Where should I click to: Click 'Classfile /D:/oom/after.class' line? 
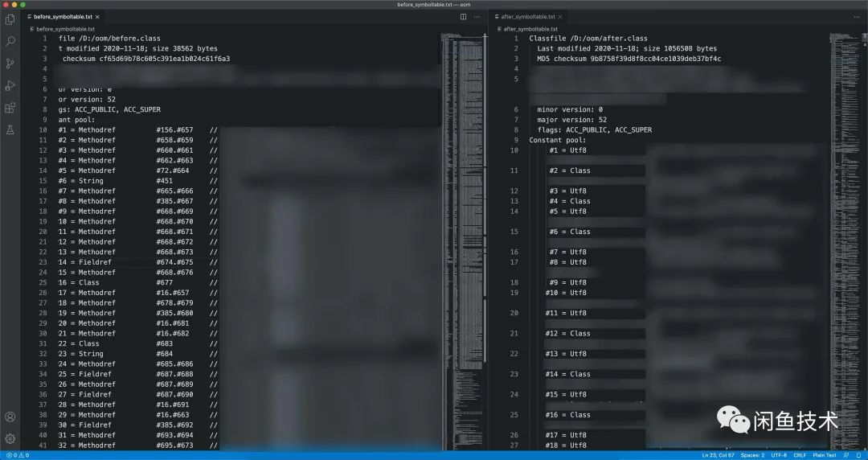click(588, 39)
